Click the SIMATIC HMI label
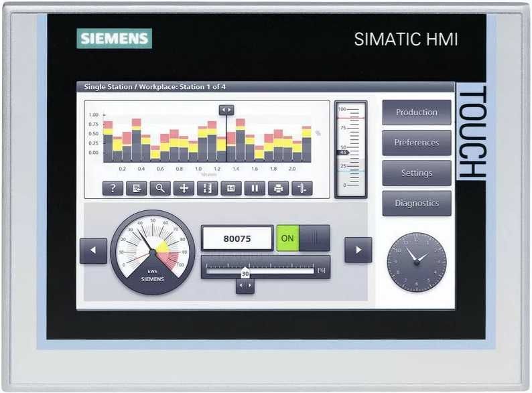Image resolution: width=532 pixels, height=393 pixels. click(406, 40)
